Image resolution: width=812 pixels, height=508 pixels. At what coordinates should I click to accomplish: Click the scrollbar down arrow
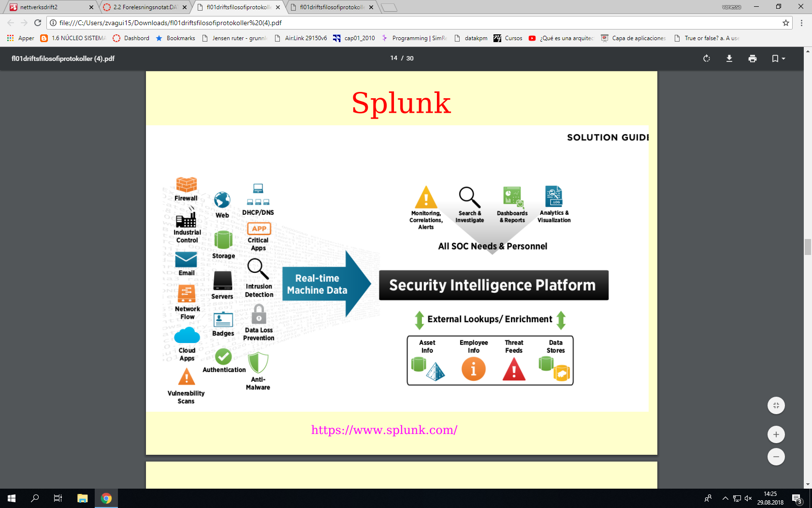pyautogui.click(x=807, y=484)
